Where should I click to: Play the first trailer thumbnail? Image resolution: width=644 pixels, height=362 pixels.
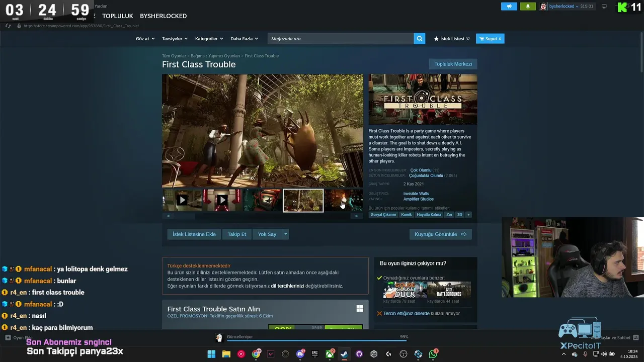tap(182, 200)
